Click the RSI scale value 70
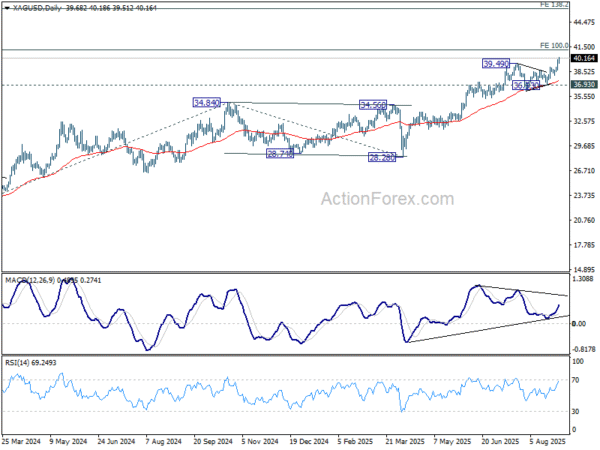This screenshot has width=600, height=450. (x=575, y=380)
